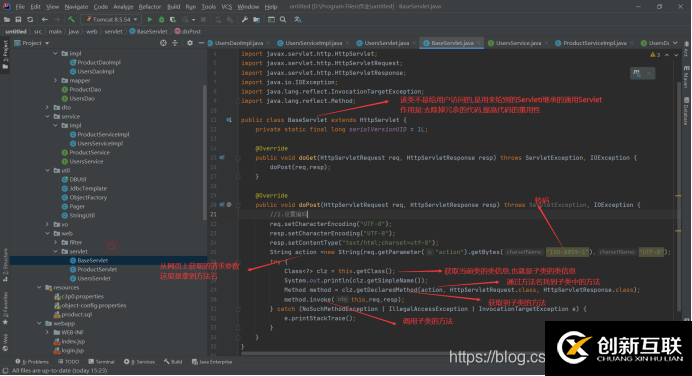This screenshot has height=376, width=692.
Task: Open the profiler run dropdown arrow
Action: coord(194,19)
